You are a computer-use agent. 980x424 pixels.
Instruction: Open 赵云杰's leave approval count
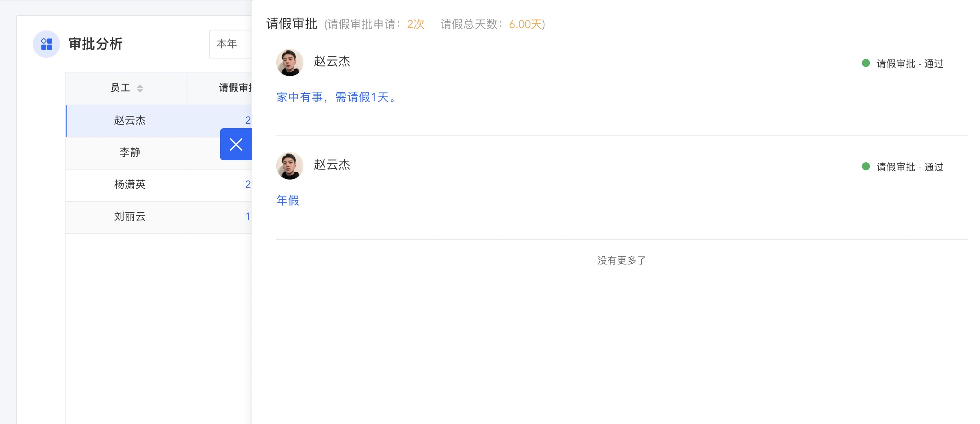pos(248,120)
